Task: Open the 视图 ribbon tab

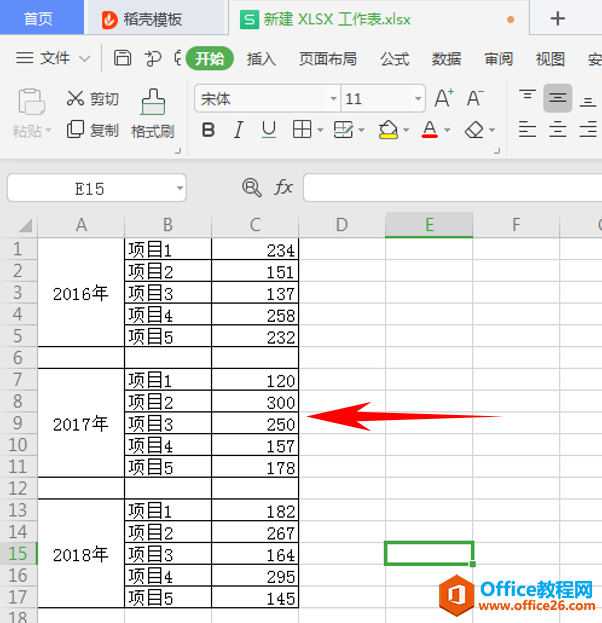Action: (x=550, y=59)
